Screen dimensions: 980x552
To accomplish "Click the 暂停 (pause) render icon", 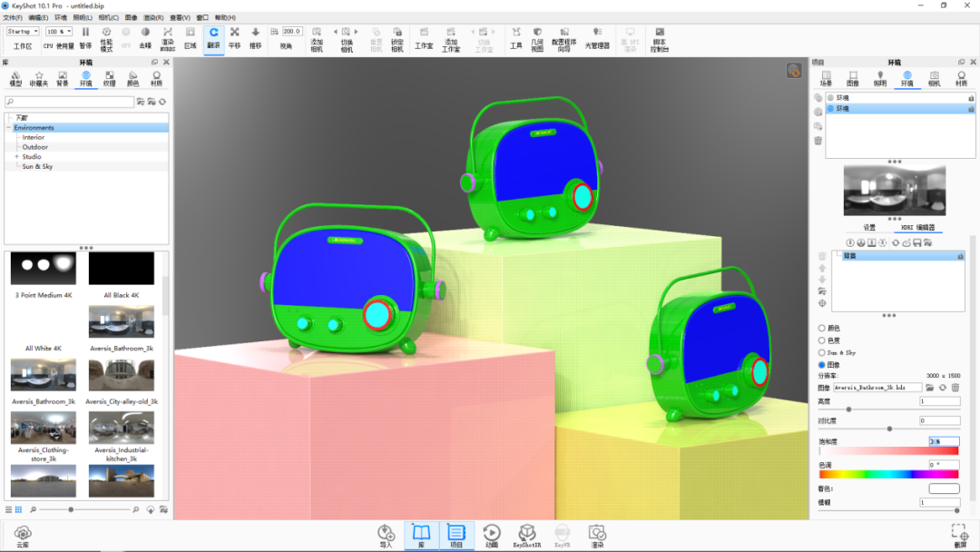I will coord(85,37).
